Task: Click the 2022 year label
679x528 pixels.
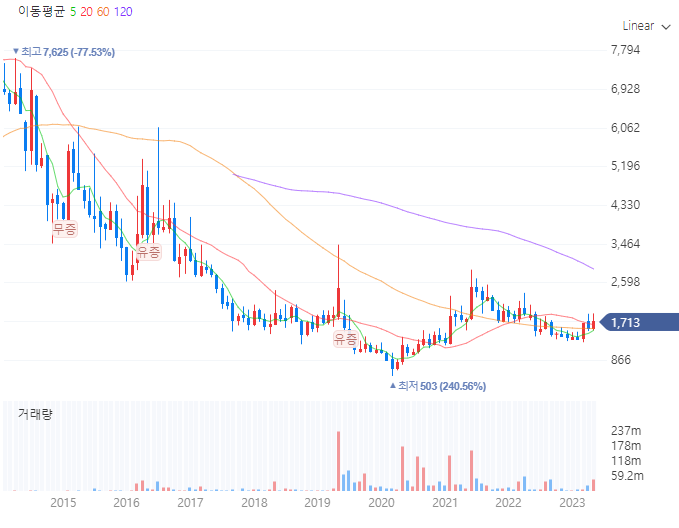Action: [x=508, y=502]
